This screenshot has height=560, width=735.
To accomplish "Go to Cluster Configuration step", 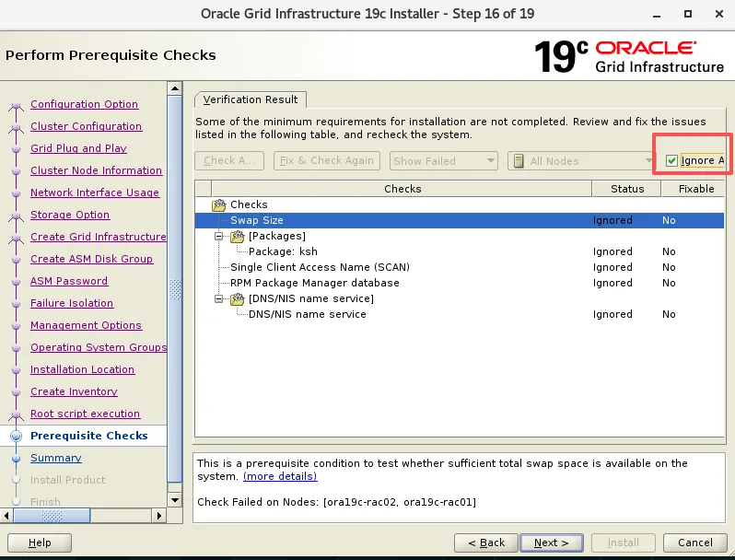I will click(x=87, y=126).
